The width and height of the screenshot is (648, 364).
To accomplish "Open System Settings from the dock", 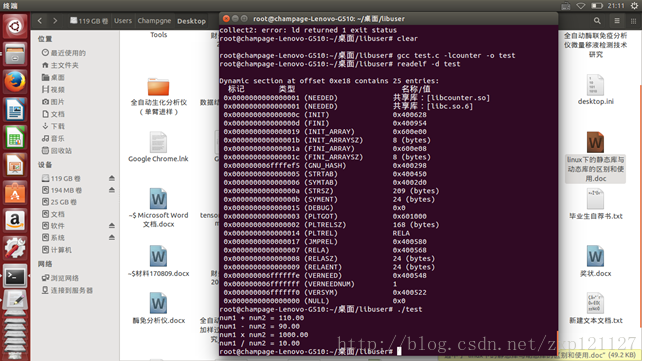I will click(x=15, y=248).
